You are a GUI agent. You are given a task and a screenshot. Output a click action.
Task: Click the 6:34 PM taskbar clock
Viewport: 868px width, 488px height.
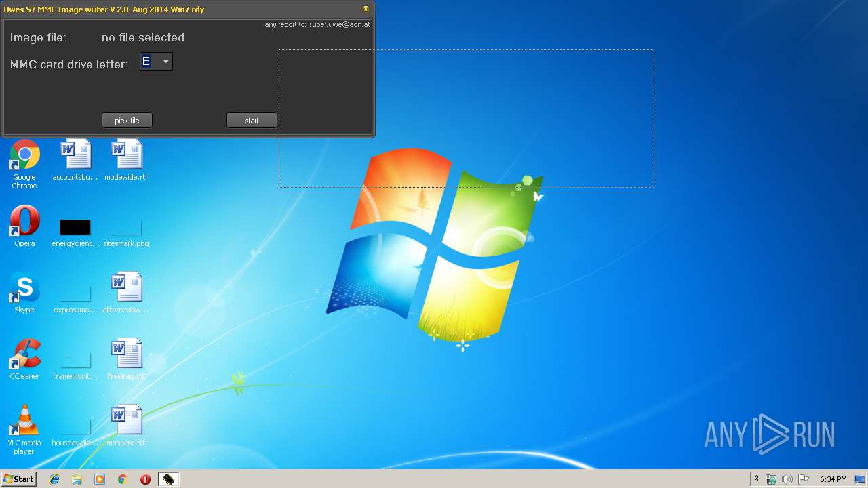coord(833,479)
